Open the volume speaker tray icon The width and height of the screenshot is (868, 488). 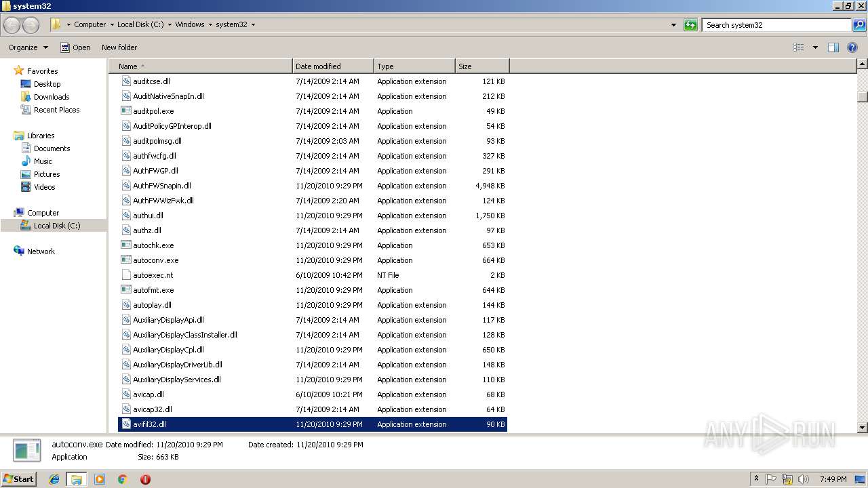tap(804, 479)
